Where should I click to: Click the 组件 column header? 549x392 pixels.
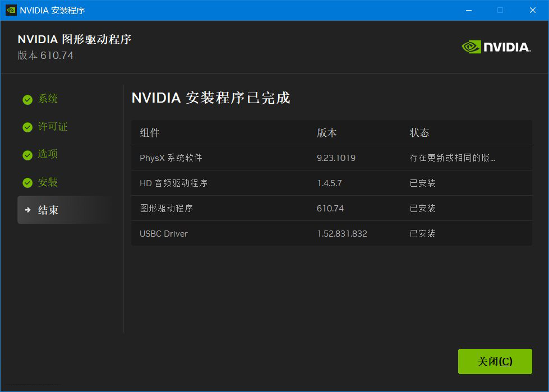coord(150,133)
